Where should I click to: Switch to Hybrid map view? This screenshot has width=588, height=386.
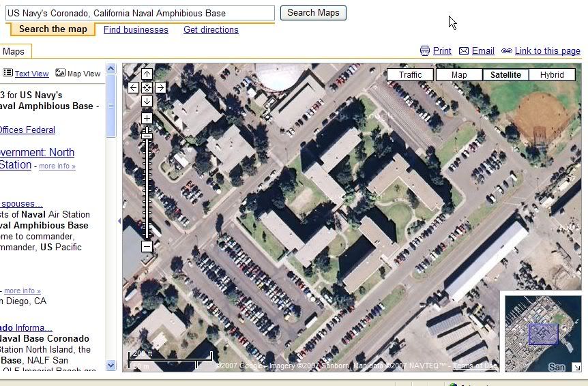tap(552, 75)
